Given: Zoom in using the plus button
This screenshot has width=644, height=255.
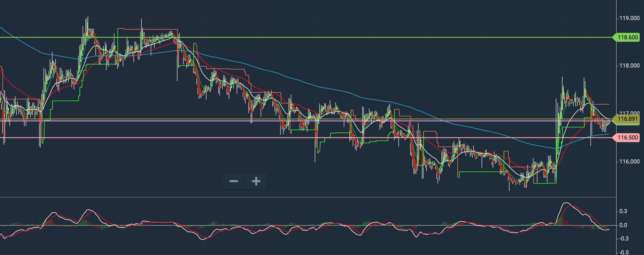Looking at the screenshot, I should point(256,181).
